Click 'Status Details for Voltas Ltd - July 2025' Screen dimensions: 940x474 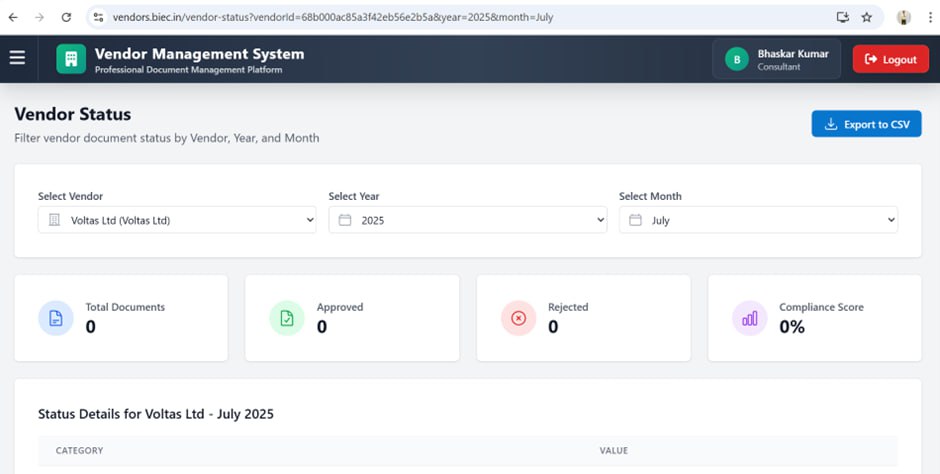click(x=156, y=414)
